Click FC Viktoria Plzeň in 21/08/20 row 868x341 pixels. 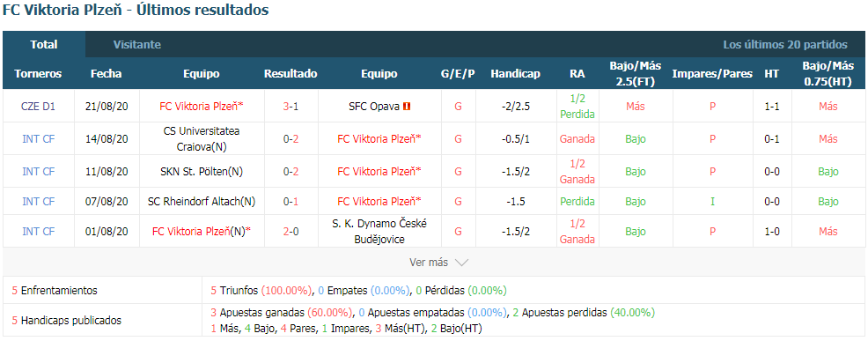click(202, 107)
